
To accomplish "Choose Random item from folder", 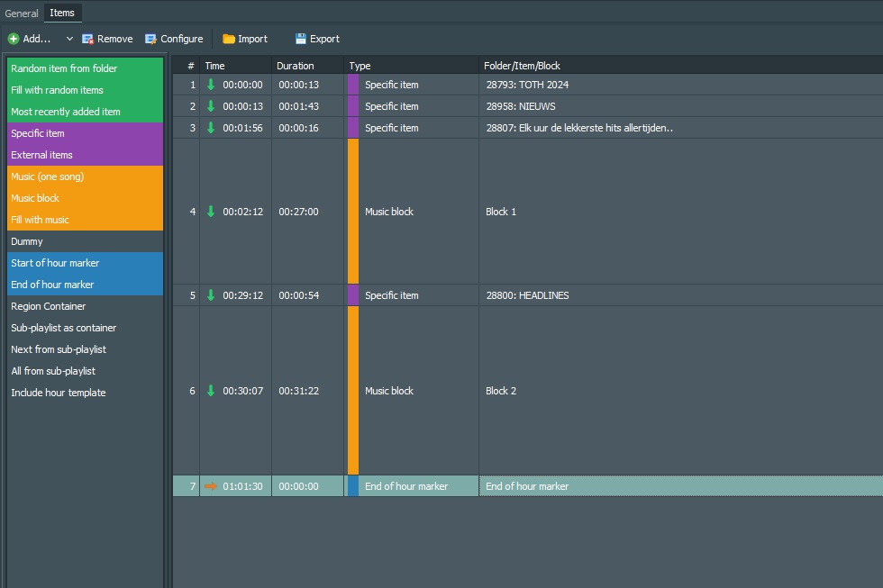I will click(x=64, y=68).
